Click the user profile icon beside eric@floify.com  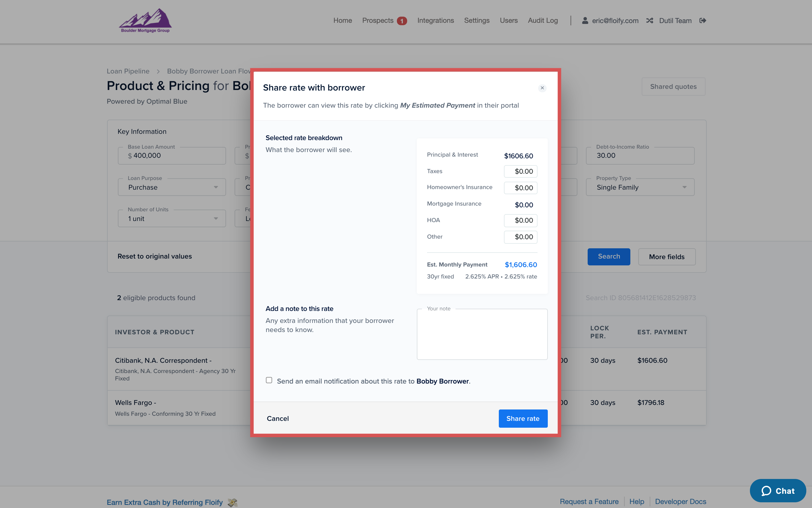pos(585,21)
